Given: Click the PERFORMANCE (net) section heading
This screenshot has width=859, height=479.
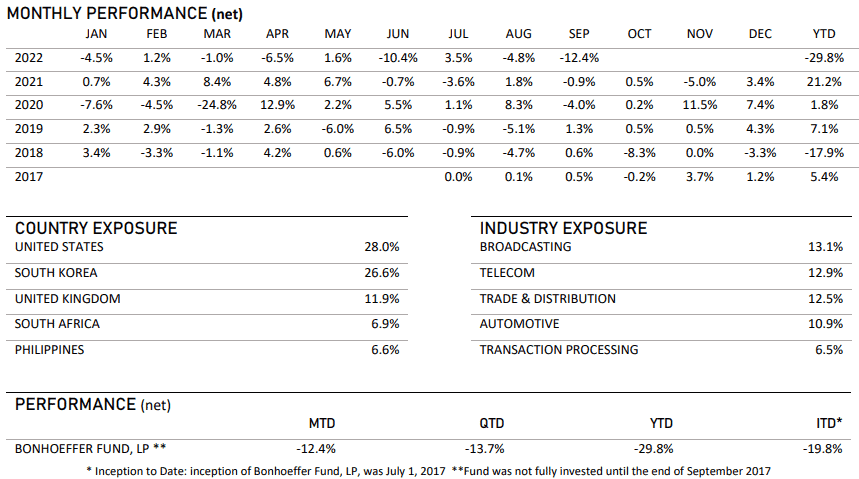Looking at the screenshot, I should click(x=92, y=404).
